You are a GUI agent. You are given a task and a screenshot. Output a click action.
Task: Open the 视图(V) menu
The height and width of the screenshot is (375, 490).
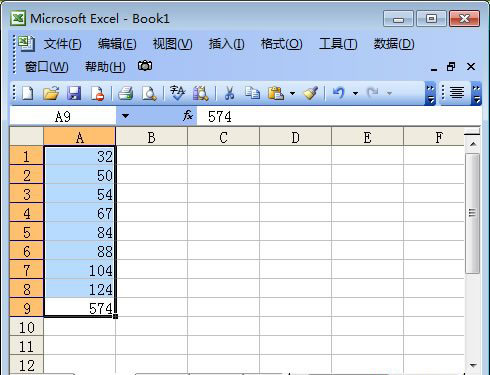coord(172,44)
